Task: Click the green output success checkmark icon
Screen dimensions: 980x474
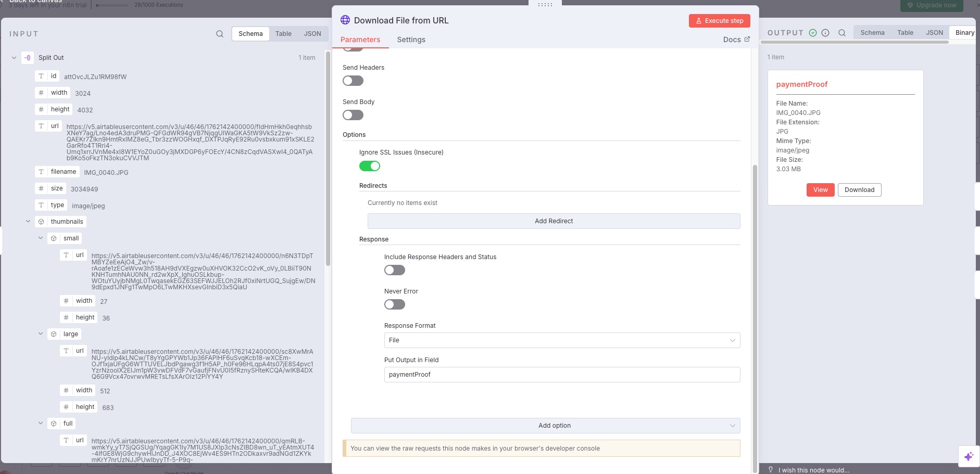Action: (x=813, y=33)
